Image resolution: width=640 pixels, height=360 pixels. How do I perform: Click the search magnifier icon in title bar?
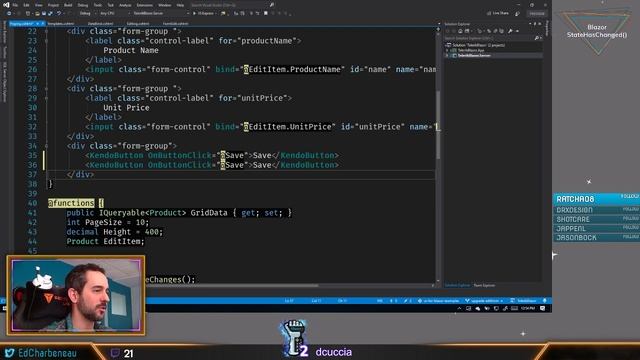[x=271, y=5]
